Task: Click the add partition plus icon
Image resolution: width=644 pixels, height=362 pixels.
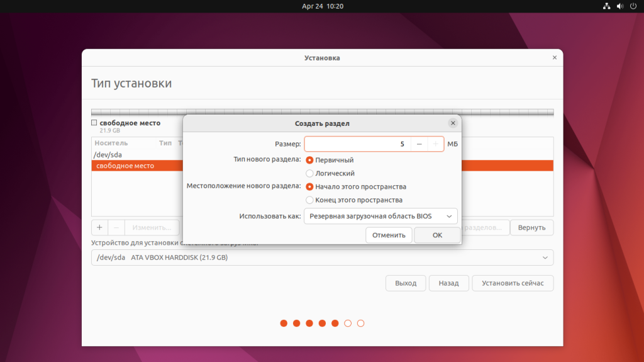Action: tap(99, 227)
